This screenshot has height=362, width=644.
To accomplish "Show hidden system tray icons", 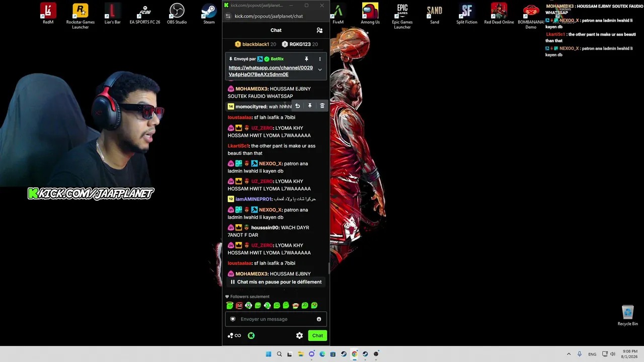I will pyautogui.click(x=569, y=354).
